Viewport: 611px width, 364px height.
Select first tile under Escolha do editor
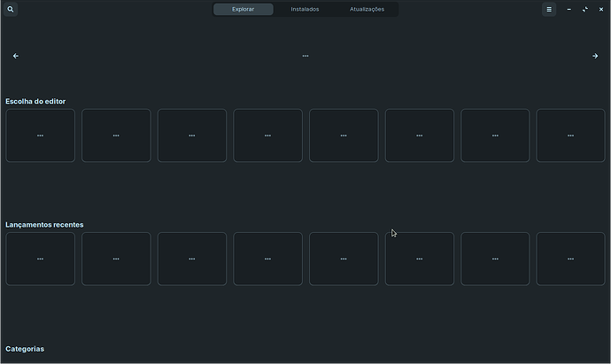tap(41, 136)
